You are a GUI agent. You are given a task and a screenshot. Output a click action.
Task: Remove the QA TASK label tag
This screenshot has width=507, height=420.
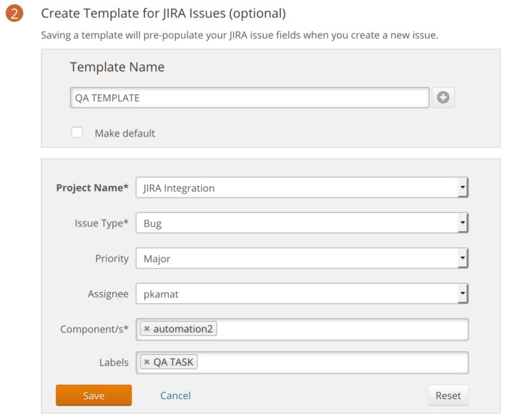[x=146, y=363]
